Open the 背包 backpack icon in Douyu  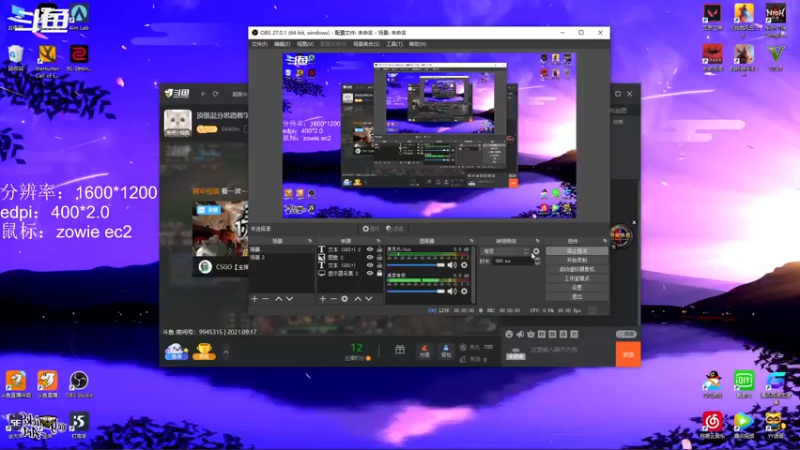[445, 351]
